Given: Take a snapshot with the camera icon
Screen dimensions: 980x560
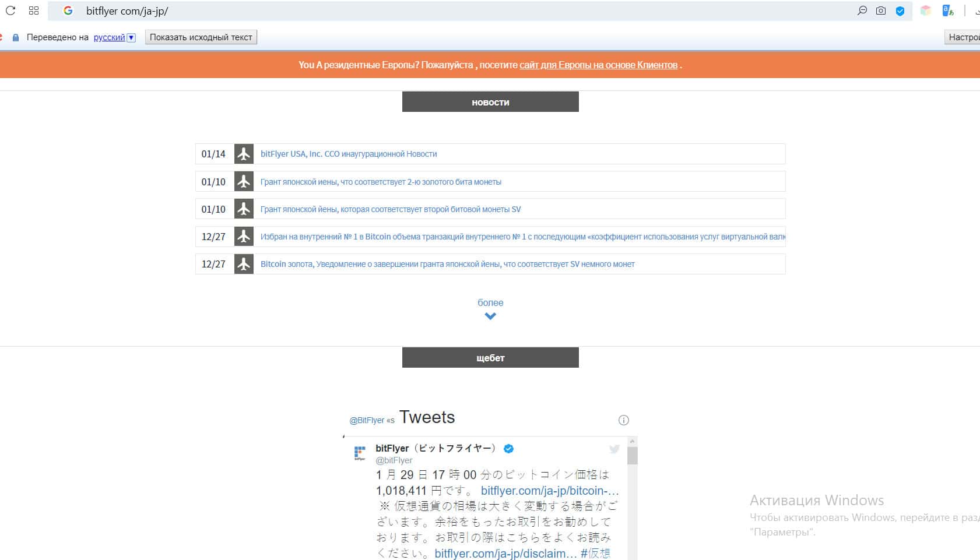Looking at the screenshot, I should (881, 10).
